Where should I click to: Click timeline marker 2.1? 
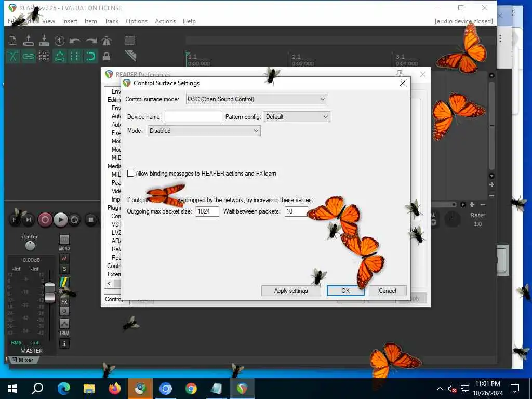pyautogui.click(x=296, y=56)
